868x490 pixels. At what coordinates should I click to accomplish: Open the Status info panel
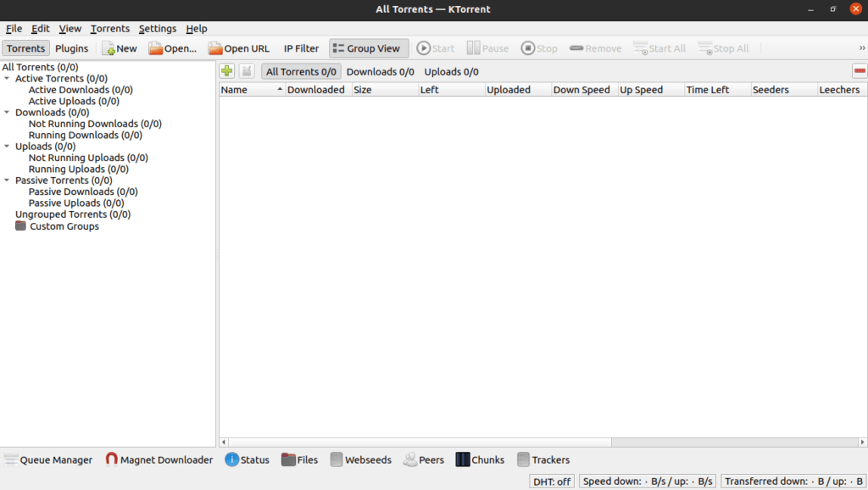coord(247,459)
